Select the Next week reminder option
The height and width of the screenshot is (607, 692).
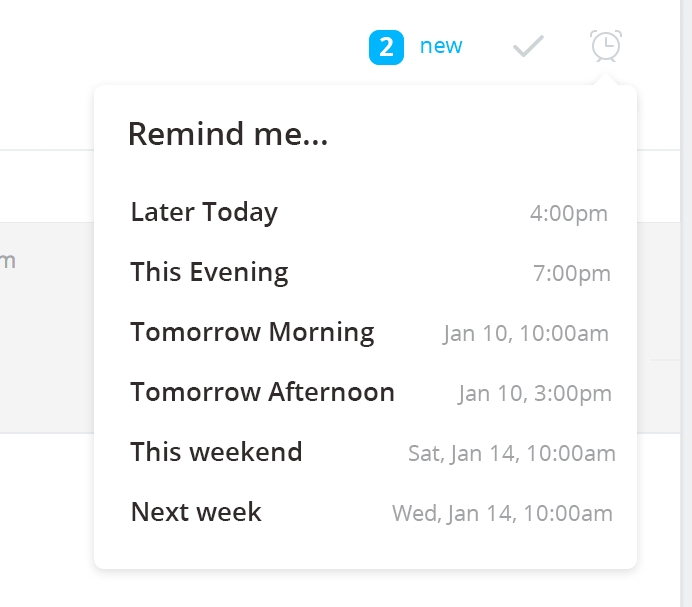coord(365,513)
